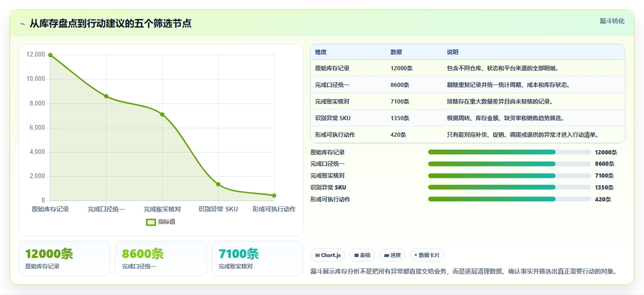Click the 形成可执行动作 x-axis label
The image size is (644, 295).
click(x=274, y=209)
